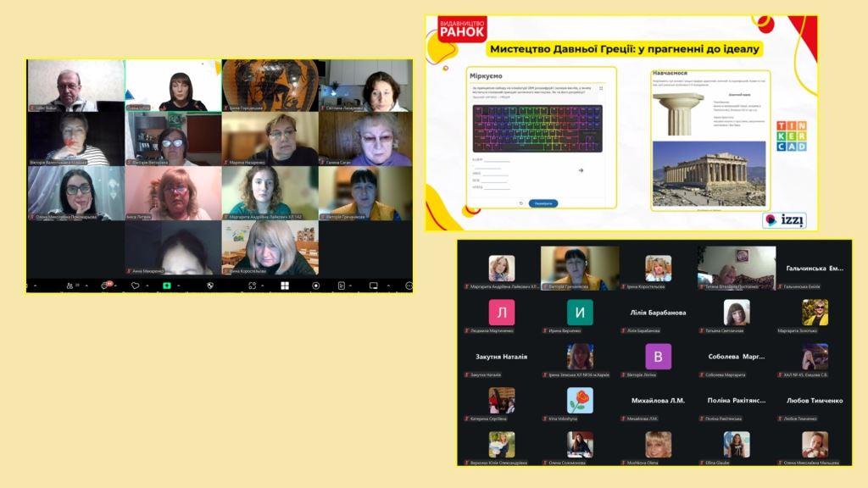The image size is (868, 488).
Task: Click the four-square Apps icon
Action: pos(285,286)
